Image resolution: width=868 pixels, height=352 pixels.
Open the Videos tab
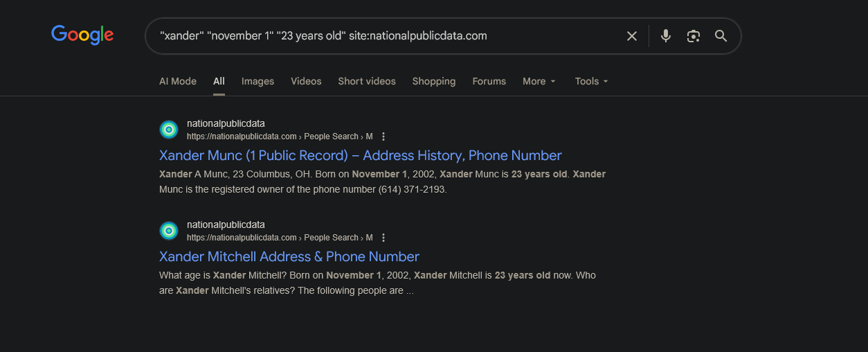point(306,81)
